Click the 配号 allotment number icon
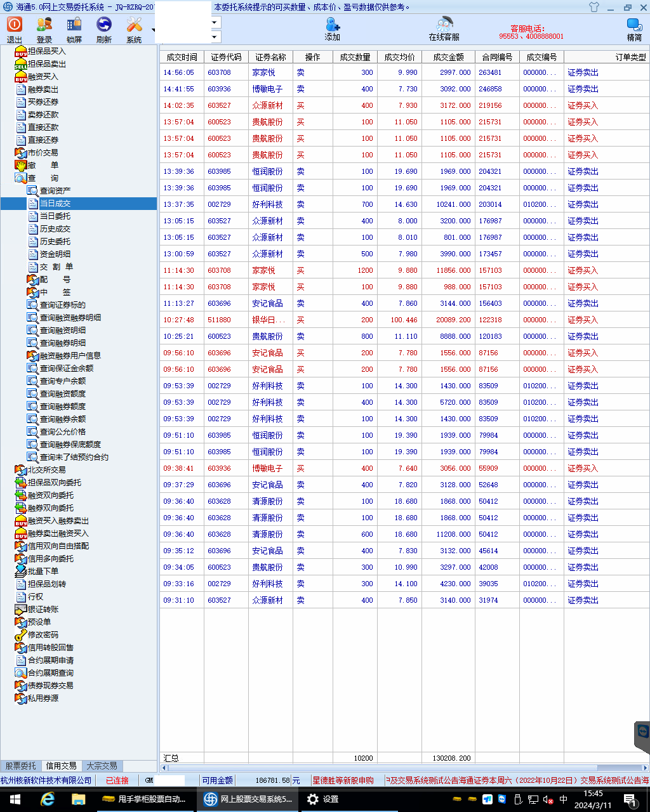650x812 pixels. pos(33,279)
